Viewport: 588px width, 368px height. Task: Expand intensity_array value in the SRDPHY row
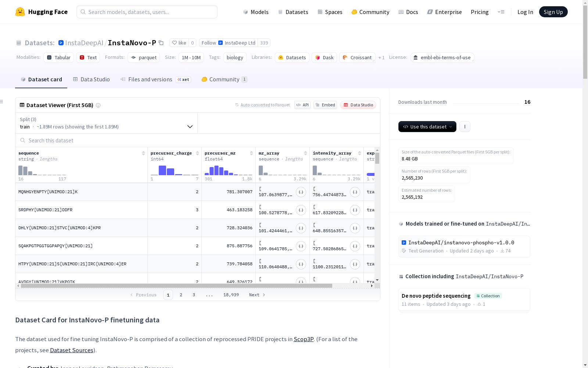355,210
